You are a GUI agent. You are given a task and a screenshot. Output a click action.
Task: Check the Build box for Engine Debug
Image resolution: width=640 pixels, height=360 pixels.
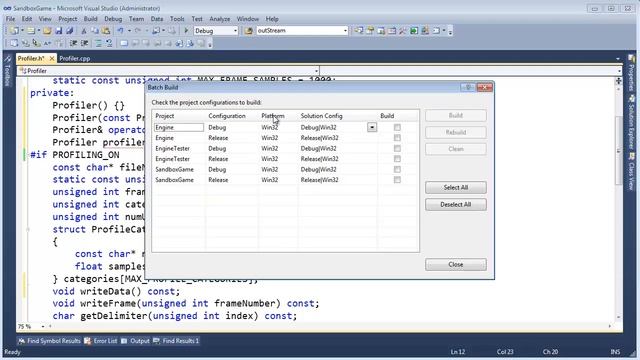click(x=397, y=127)
